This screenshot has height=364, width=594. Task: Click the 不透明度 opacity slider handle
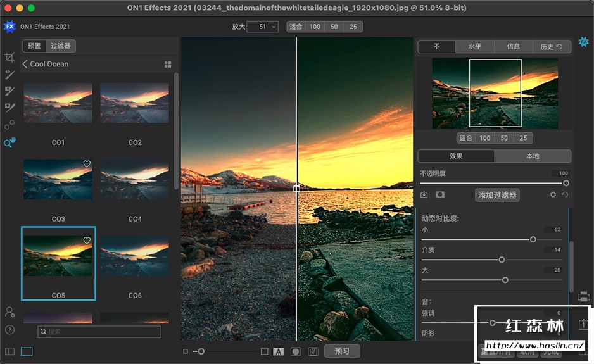coord(566,183)
